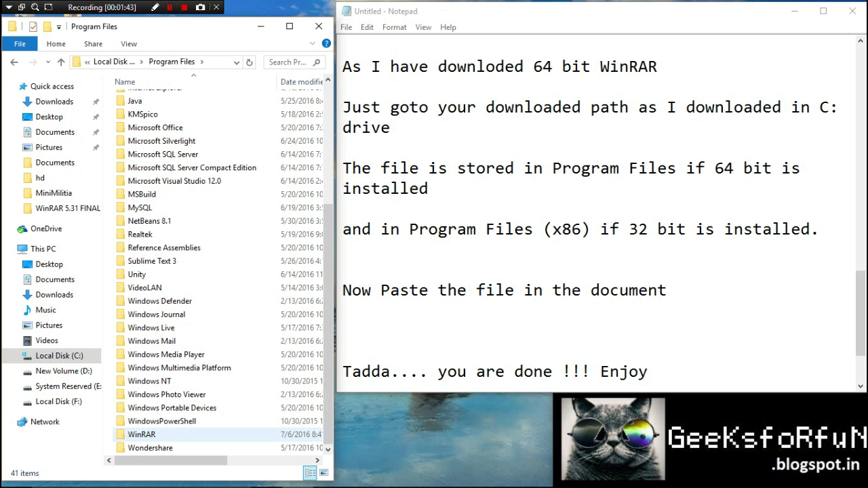The image size is (868, 488).
Task: Select the VideoLAN folder
Action: [144, 287]
